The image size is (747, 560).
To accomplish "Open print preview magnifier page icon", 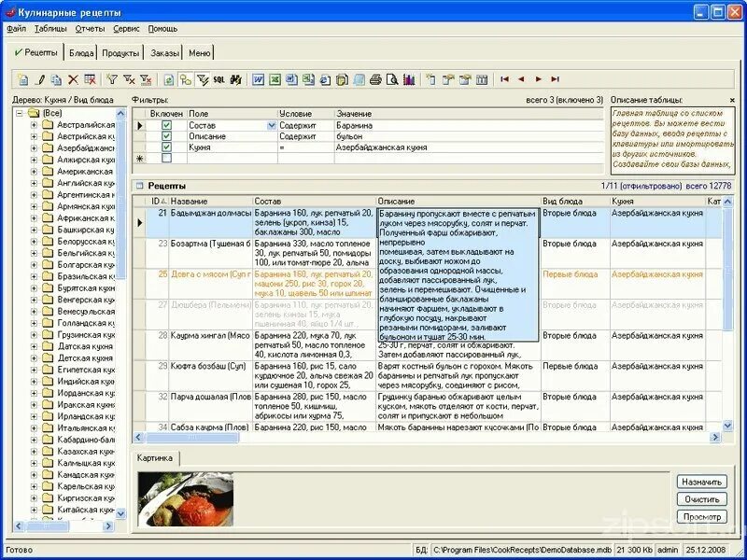I will coord(392,79).
